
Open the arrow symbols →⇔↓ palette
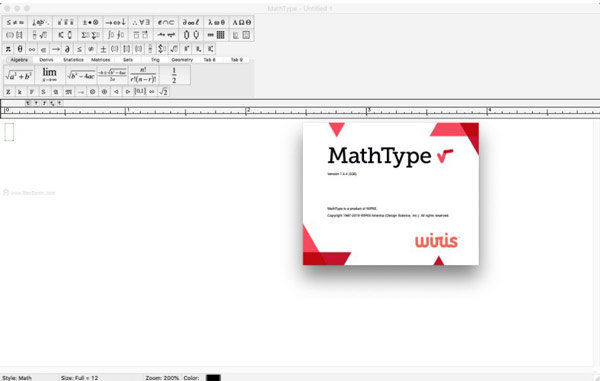[x=116, y=22]
